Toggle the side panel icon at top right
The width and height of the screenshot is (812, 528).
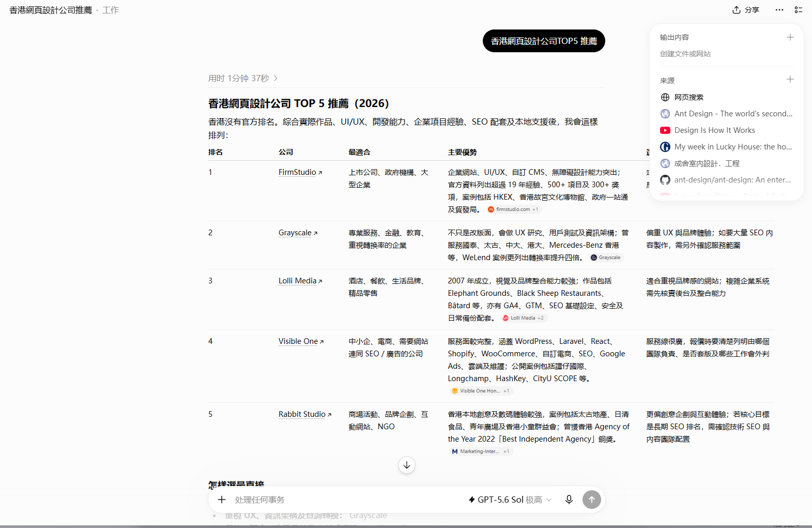pyautogui.click(x=799, y=10)
